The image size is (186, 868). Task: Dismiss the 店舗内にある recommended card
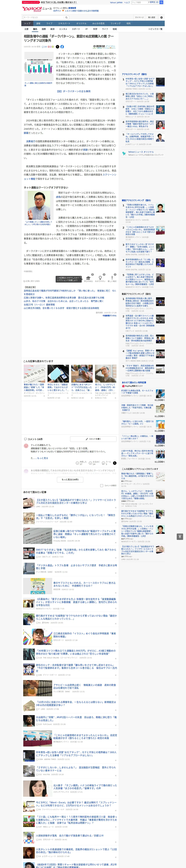coord(92,398)
